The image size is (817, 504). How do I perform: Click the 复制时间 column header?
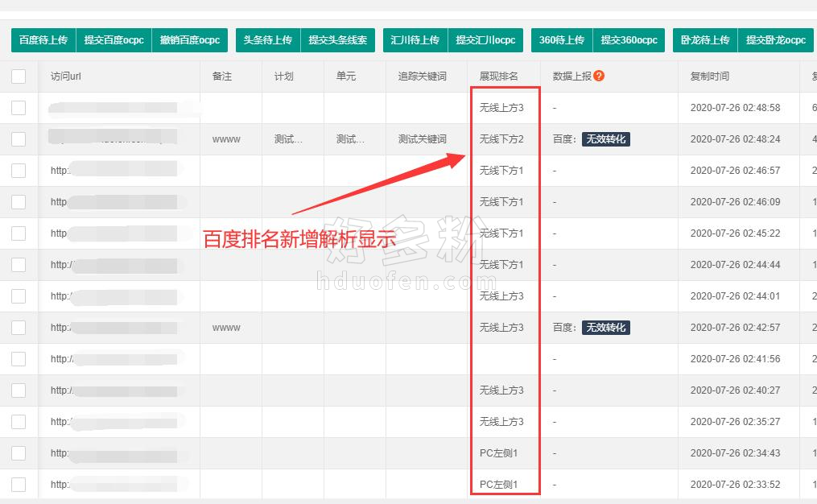click(x=710, y=76)
